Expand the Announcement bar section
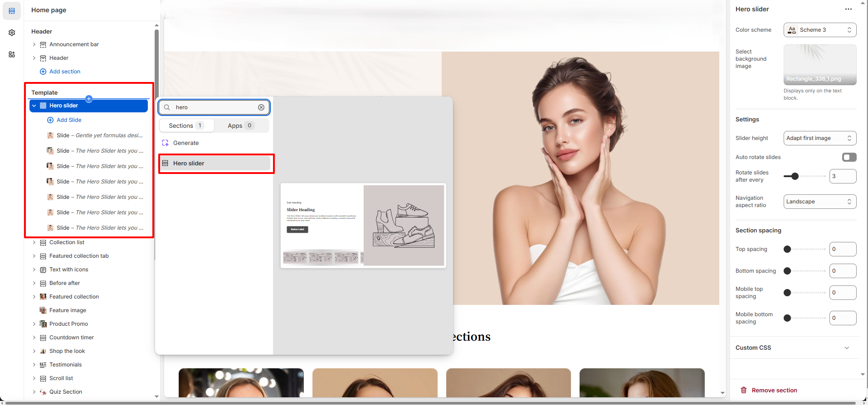This screenshot has width=868, height=405. 34,44
